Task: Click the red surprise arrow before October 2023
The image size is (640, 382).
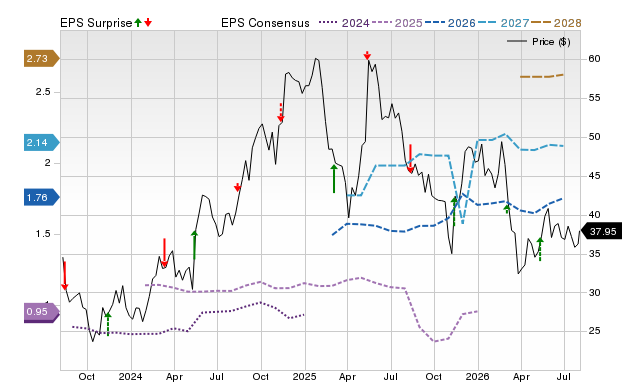Action: point(64,275)
